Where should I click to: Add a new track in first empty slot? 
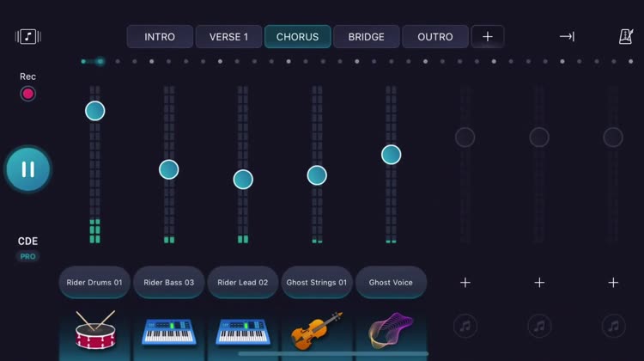point(465,282)
